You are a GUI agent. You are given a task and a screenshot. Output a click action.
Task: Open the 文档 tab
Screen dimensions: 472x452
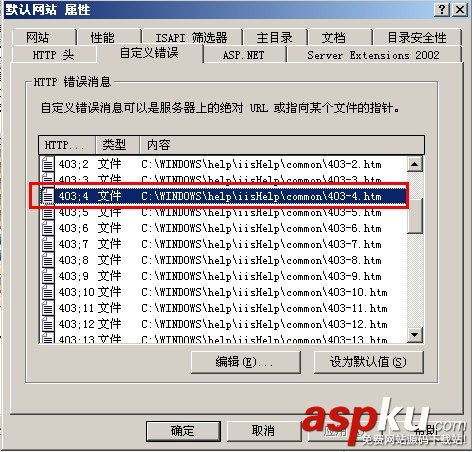[x=340, y=37]
